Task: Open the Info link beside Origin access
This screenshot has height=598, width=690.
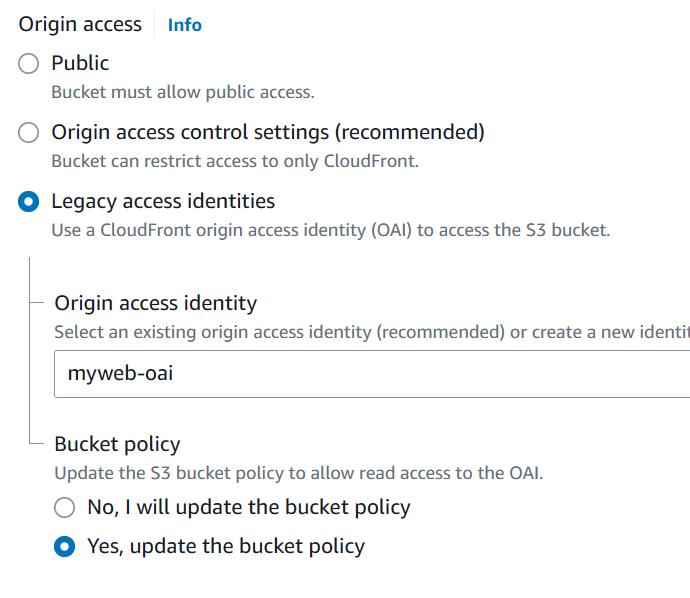Action: coord(184,25)
